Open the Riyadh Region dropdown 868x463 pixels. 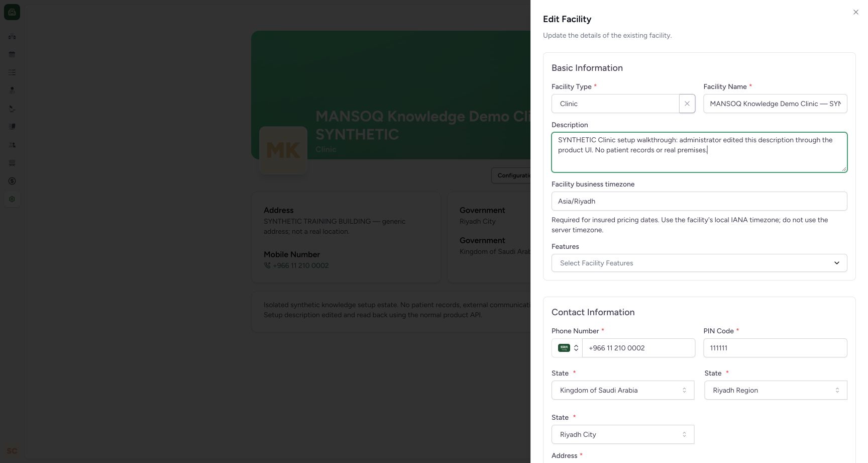click(776, 390)
